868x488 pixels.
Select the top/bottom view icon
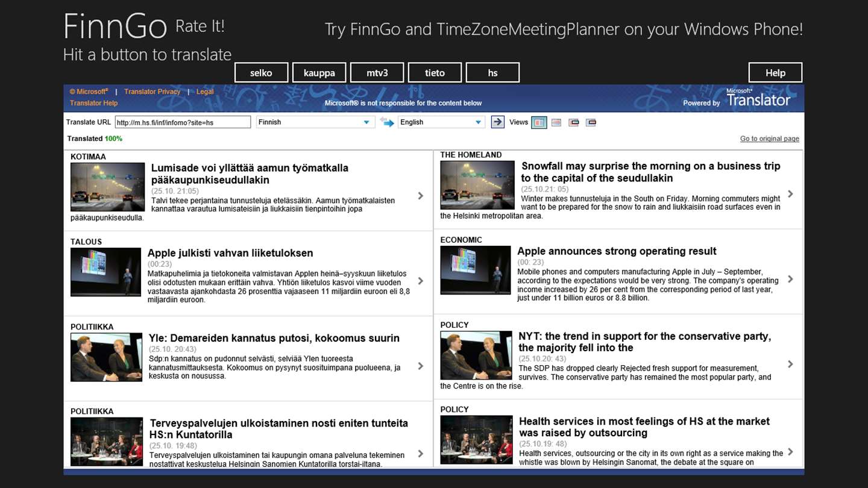click(x=556, y=122)
